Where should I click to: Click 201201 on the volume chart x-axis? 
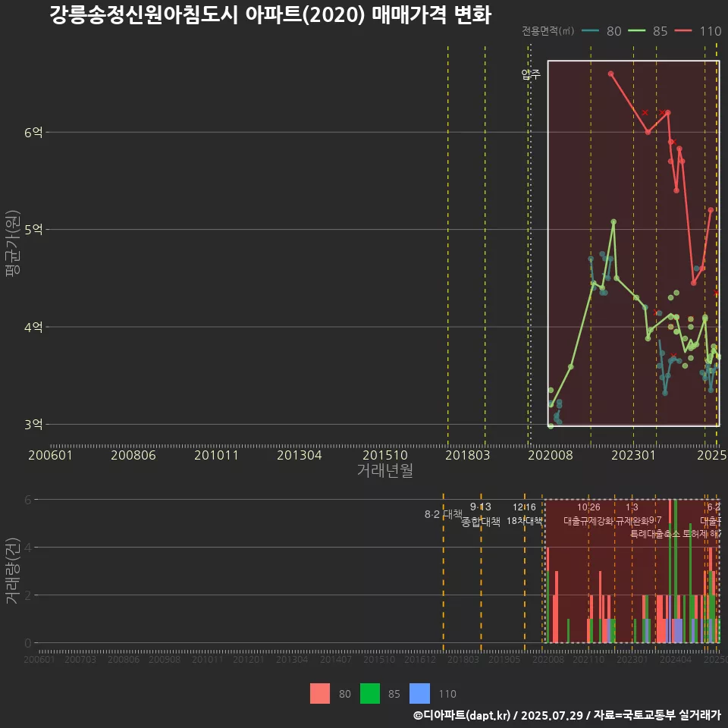249,659
